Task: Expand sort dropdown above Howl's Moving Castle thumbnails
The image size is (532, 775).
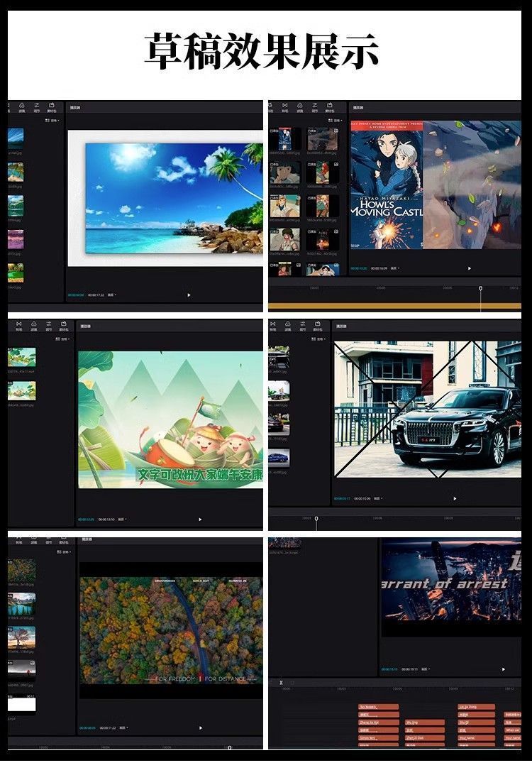Action: pos(335,121)
